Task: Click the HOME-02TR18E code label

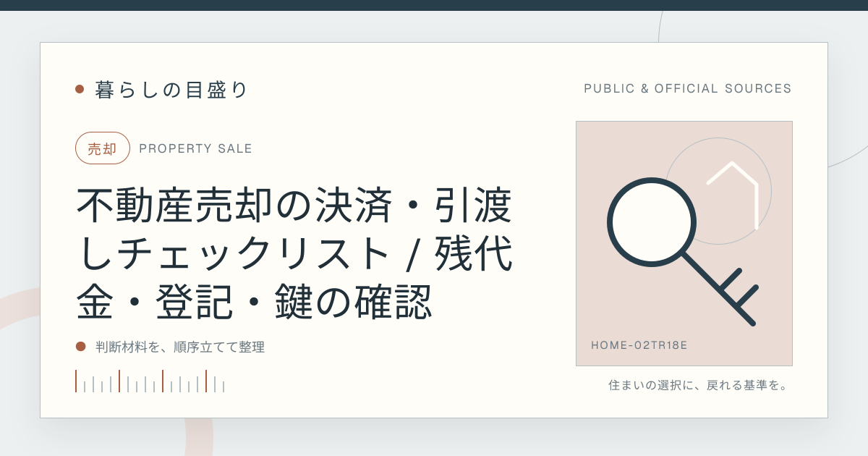Action: [639, 345]
